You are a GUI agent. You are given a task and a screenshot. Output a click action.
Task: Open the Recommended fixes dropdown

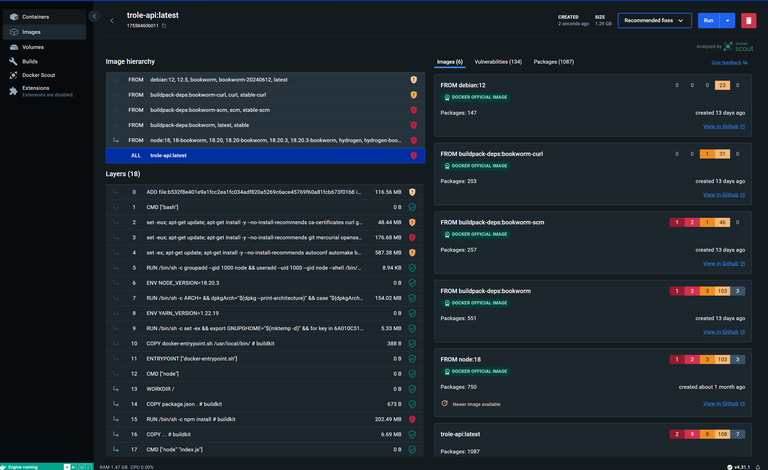point(654,21)
